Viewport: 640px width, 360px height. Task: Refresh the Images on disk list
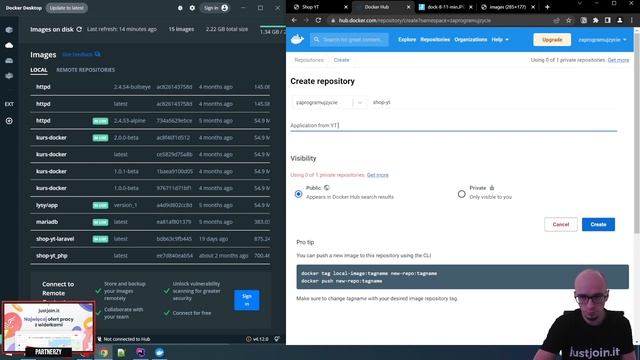point(79,29)
